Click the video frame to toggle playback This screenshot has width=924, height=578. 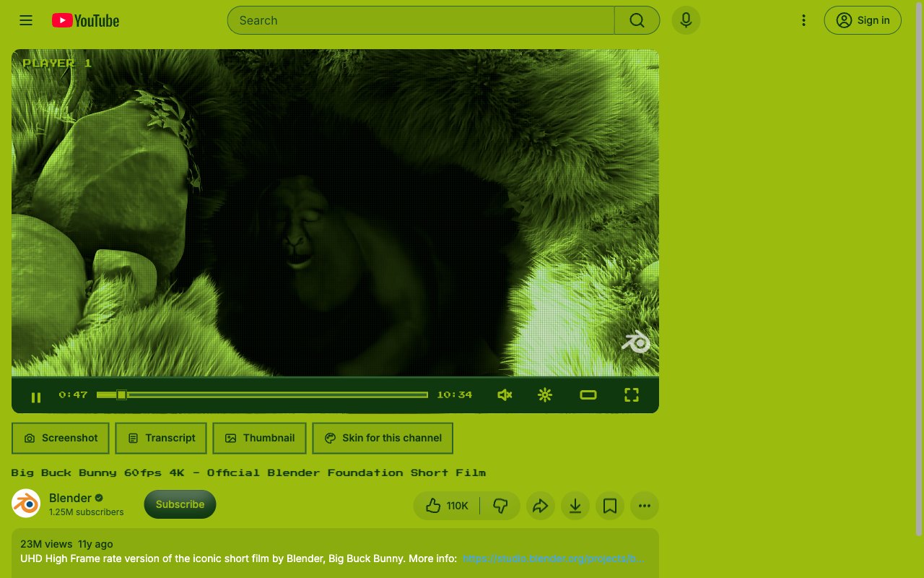coord(335,212)
